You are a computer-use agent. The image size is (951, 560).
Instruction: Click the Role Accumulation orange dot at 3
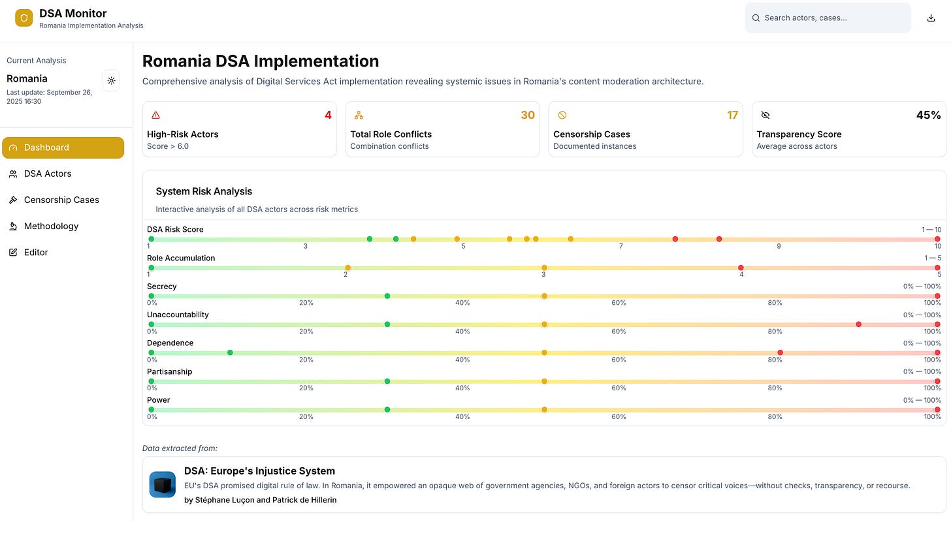(544, 268)
